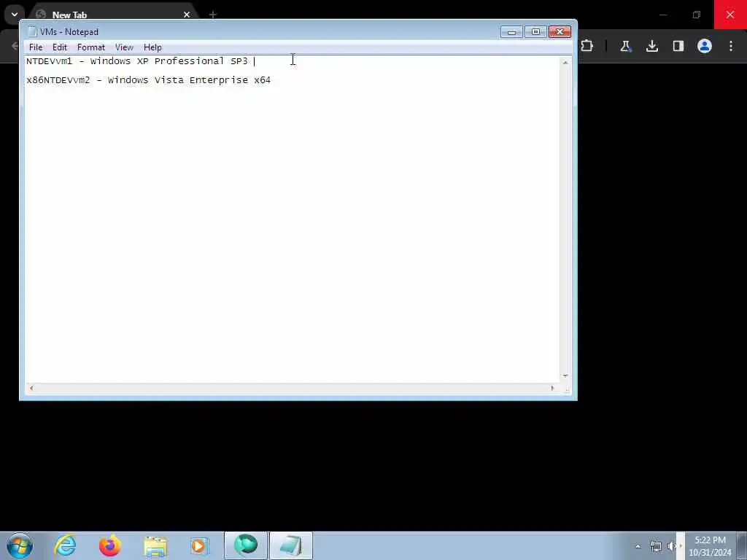Toggle the browser side panel icon
Image resolution: width=747 pixels, height=560 pixels.
point(678,46)
